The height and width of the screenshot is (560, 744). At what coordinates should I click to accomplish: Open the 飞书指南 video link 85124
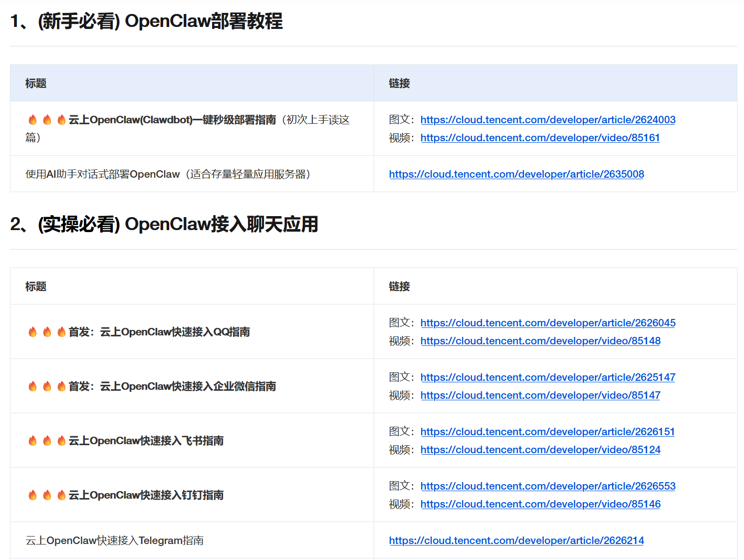[540, 450]
